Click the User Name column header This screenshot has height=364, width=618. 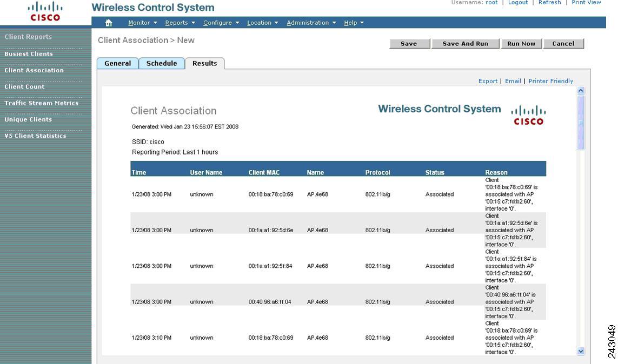206,172
